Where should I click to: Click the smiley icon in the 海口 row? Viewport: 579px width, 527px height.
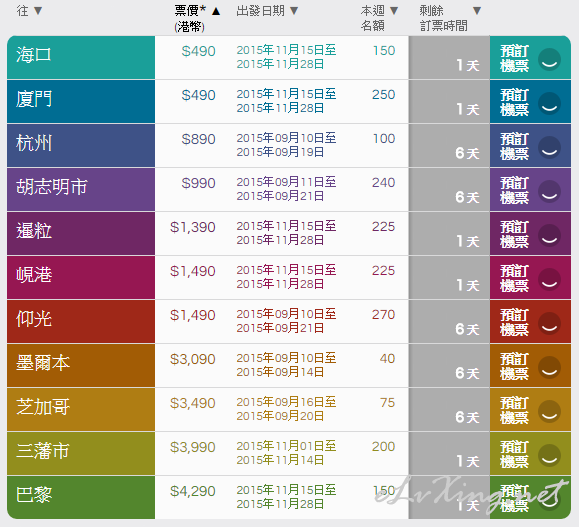(x=549, y=59)
